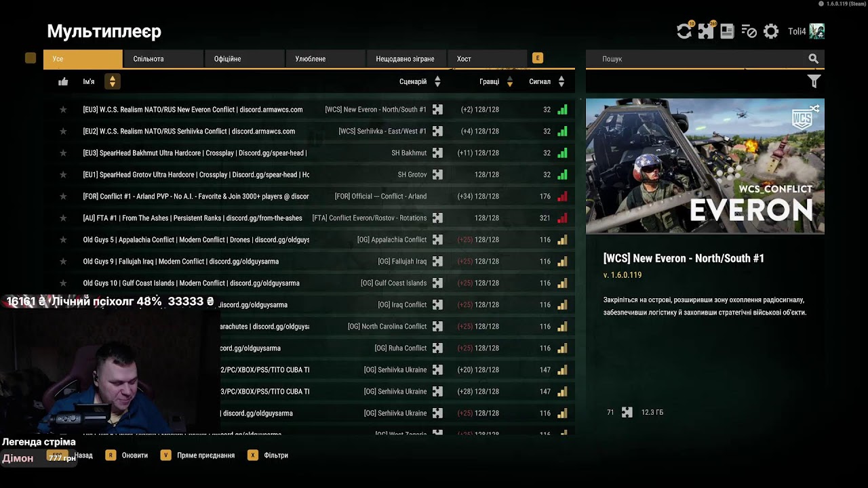
Task: Switch to the Усе tab
Action: tap(83, 59)
